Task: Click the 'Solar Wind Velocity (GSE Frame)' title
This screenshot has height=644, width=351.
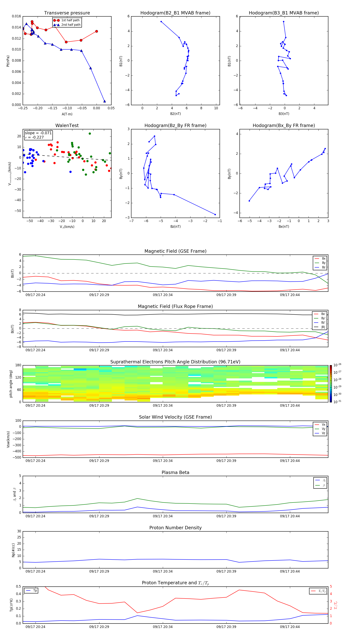Action: click(175, 417)
